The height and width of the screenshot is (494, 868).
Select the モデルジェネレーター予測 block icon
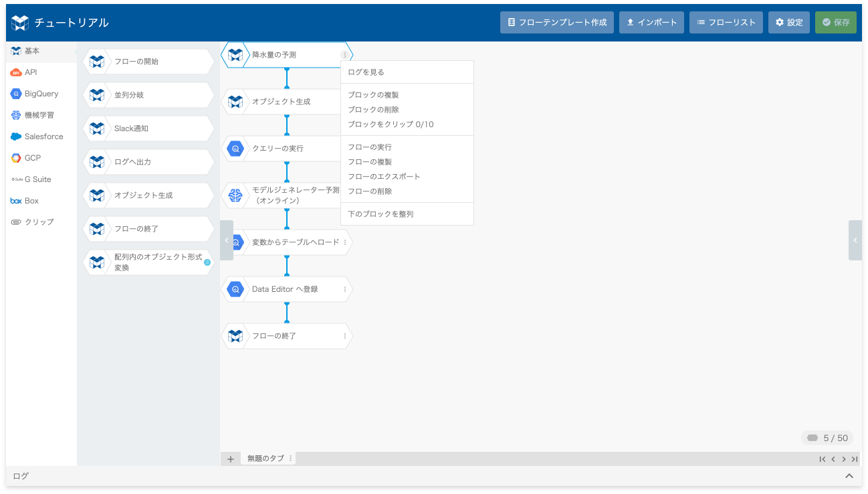tap(235, 195)
